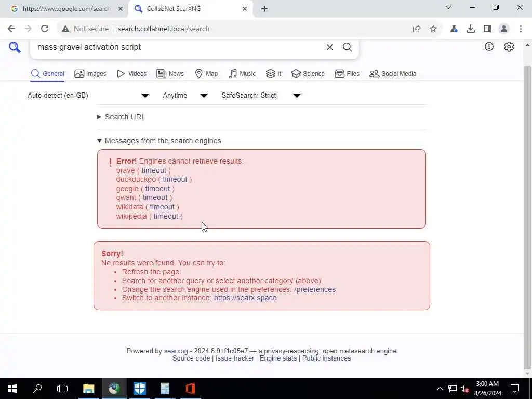The image size is (532, 399).
Task: Close the Google search tab
Action: point(121,9)
